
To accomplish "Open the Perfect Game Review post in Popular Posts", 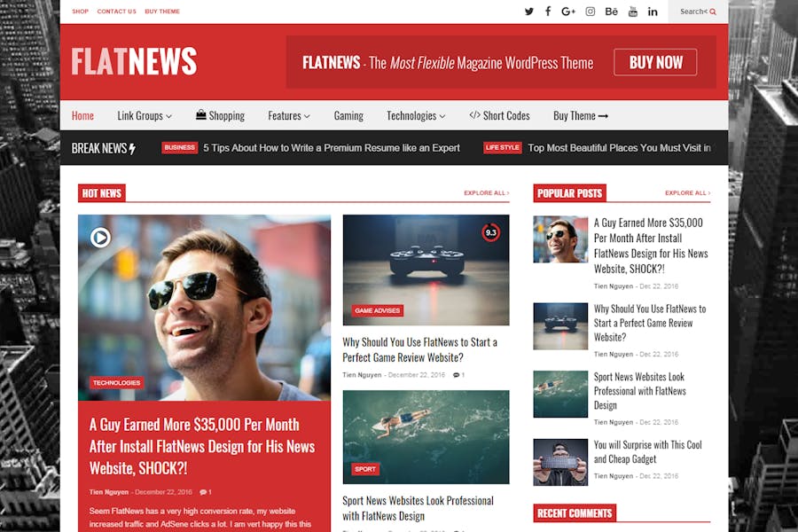I will click(650, 323).
